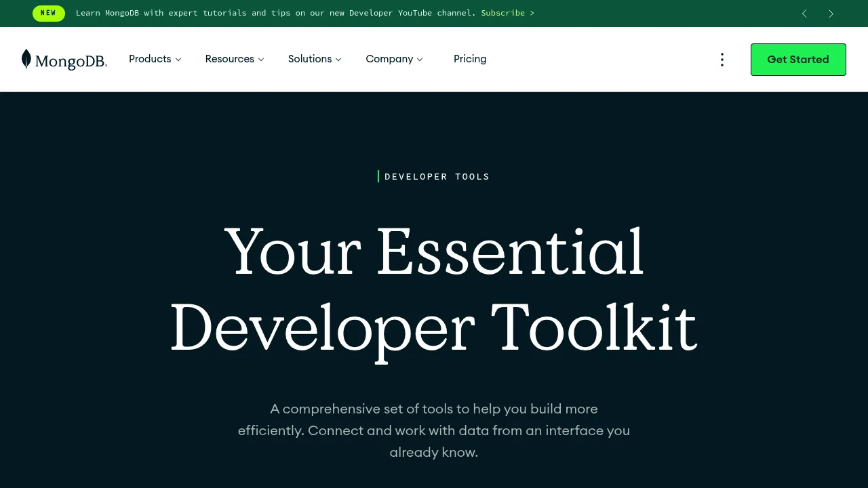Click the 'A comprehensive set of tools' paragraph
The width and height of the screenshot is (868, 488).
434,430
